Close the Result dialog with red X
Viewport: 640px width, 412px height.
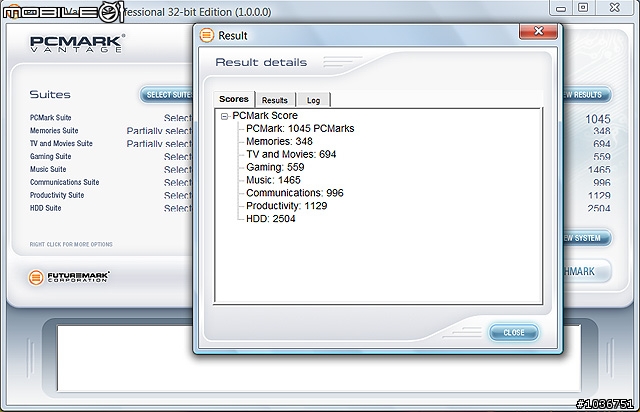pyautogui.click(x=538, y=31)
